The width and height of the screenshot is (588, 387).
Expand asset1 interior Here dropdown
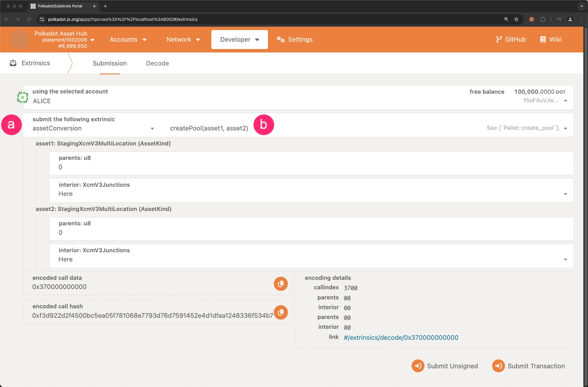click(565, 194)
